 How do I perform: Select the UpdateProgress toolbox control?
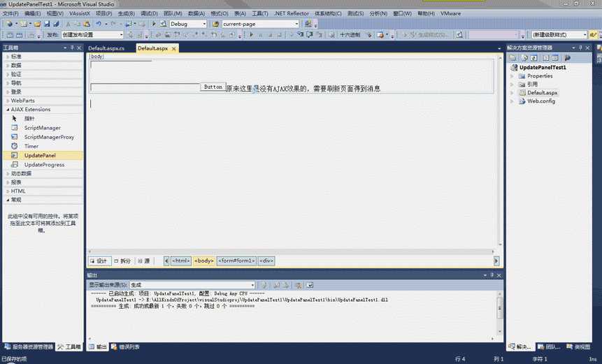(43, 165)
